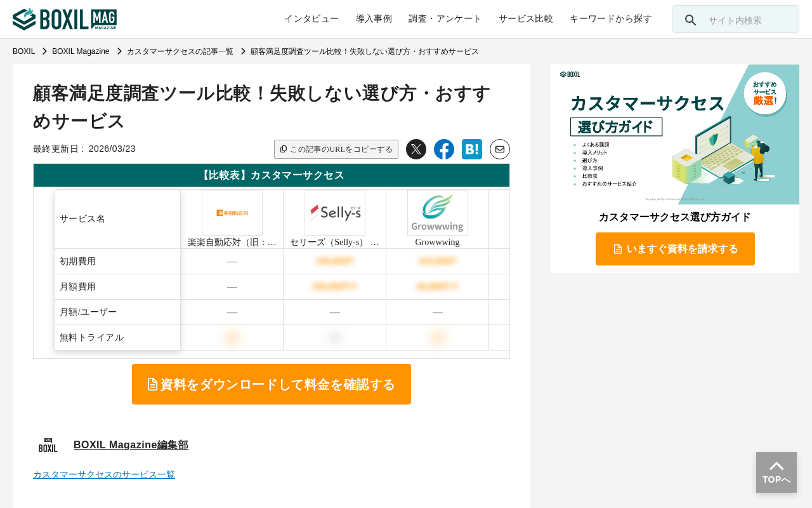Click the search magnifier icon
The image size is (812, 508).
pos(691,20)
